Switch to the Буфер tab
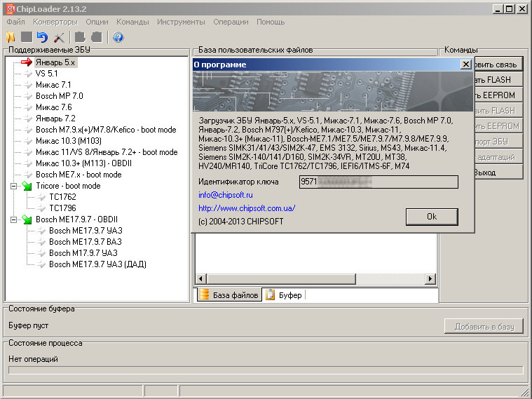The image size is (532, 399). pos(285,295)
